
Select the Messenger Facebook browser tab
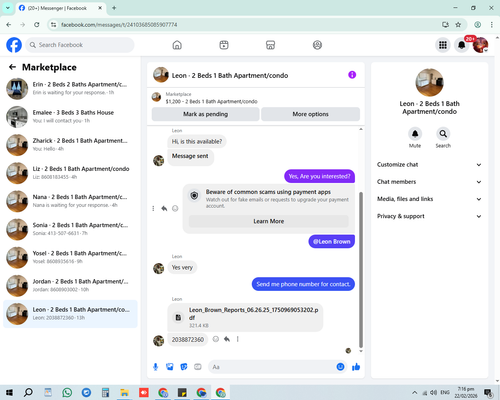(61, 8)
